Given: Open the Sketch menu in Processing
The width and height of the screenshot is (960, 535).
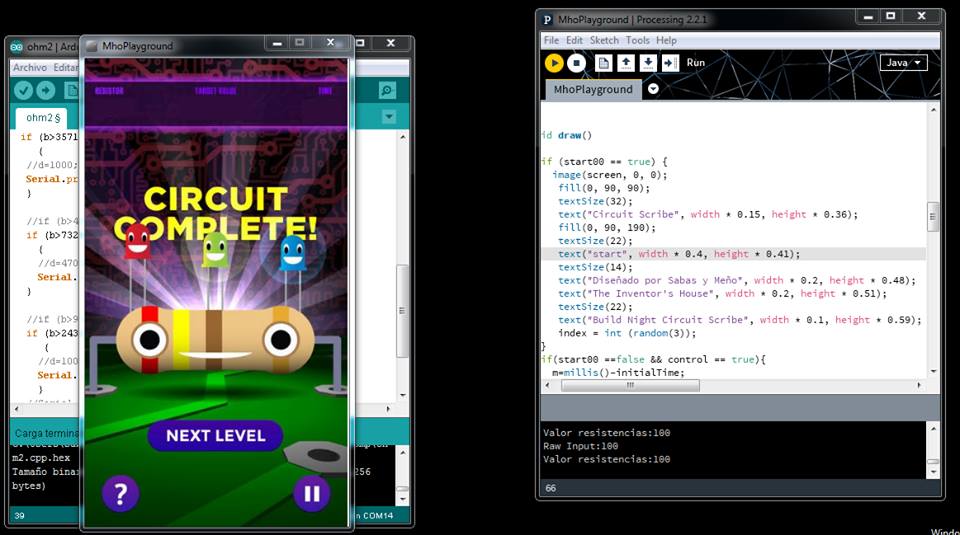Looking at the screenshot, I should coord(604,40).
